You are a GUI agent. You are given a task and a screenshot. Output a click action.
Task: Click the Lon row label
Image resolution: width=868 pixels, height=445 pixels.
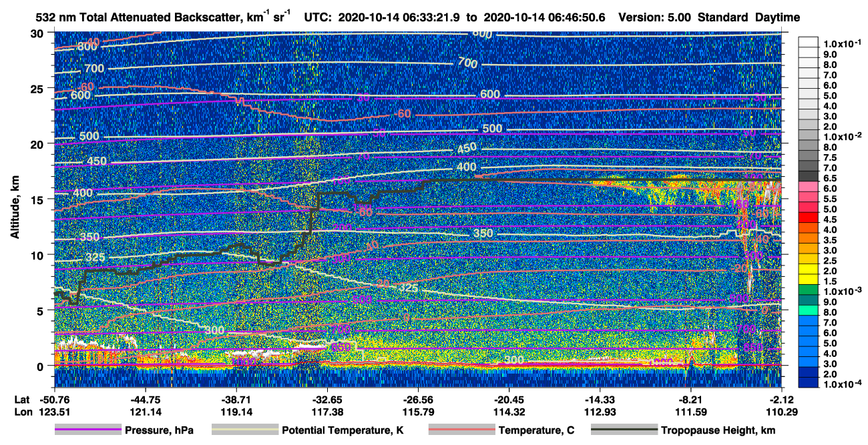22,412
